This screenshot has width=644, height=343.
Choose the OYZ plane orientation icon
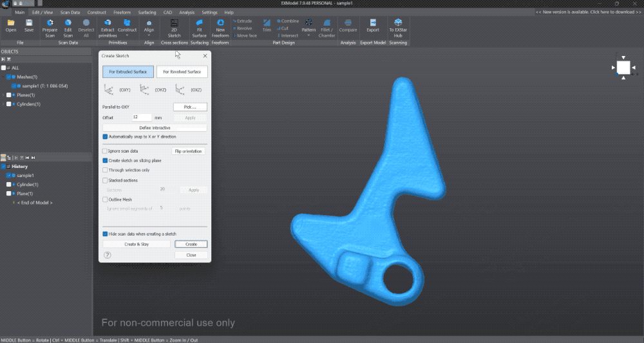144,90
